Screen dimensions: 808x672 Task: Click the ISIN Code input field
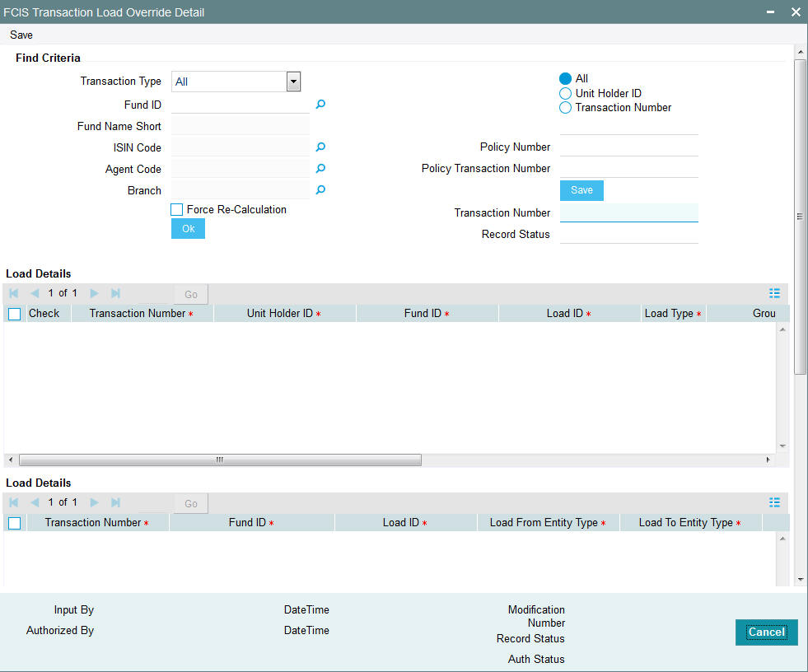(x=241, y=147)
